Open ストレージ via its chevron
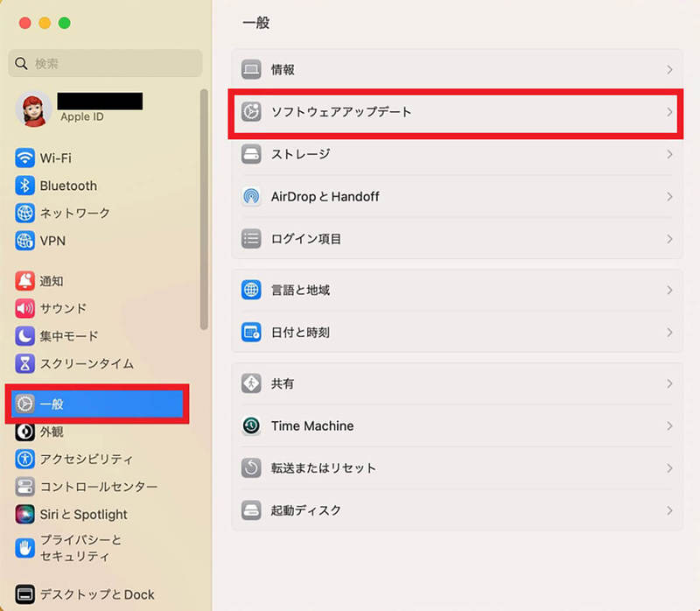The width and height of the screenshot is (700, 611). (669, 154)
